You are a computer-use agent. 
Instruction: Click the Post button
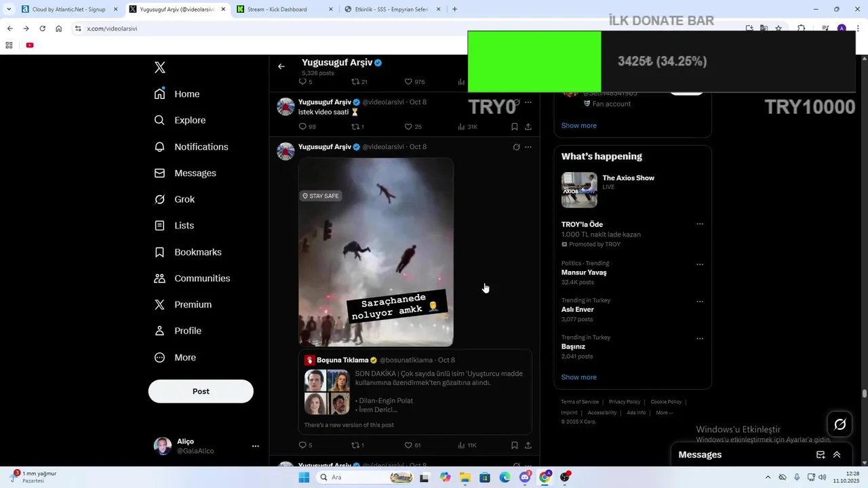[x=201, y=391]
